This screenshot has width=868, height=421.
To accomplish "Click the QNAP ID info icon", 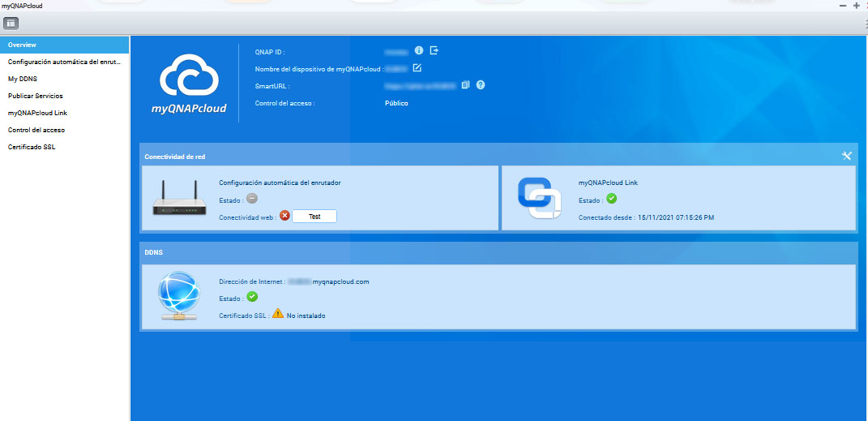I will pos(419,50).
